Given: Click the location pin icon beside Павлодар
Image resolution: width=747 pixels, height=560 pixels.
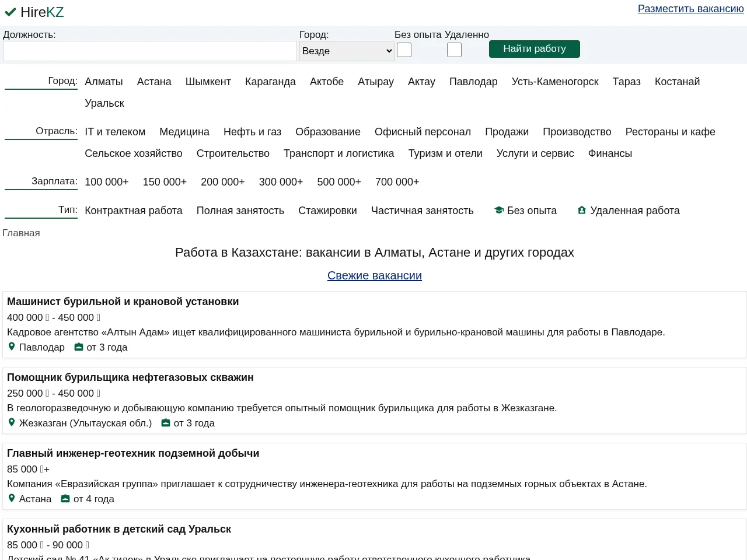Looking at the screenshot, I should pyautogui.click(x=12, y=346).
